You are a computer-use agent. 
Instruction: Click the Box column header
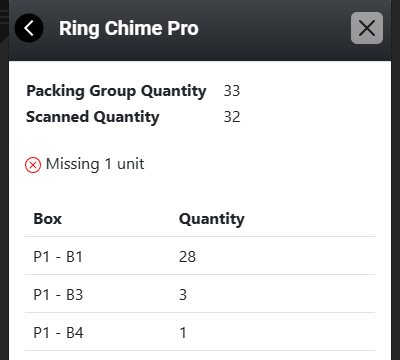pyautogui.click(x=48, y=219)
